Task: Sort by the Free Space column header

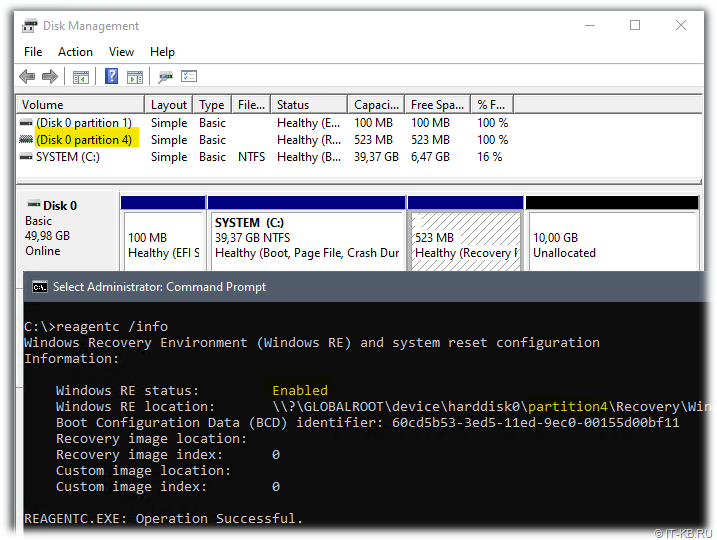Action: (438, 105)
